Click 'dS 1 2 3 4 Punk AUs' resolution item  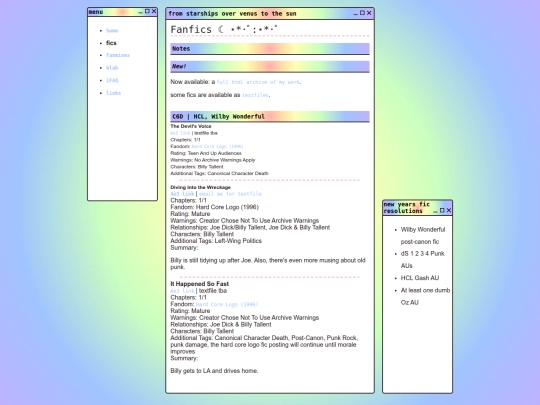tap(423, 260)
